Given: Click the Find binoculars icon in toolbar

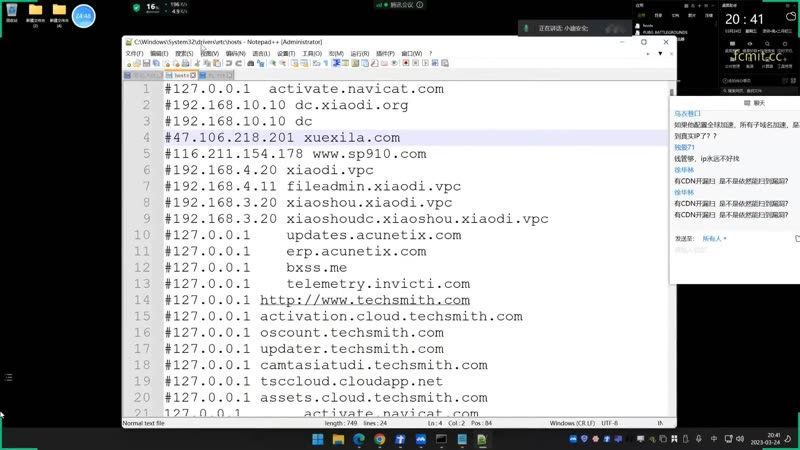Looking at the screenshot, I should click(x=251, y=63).
